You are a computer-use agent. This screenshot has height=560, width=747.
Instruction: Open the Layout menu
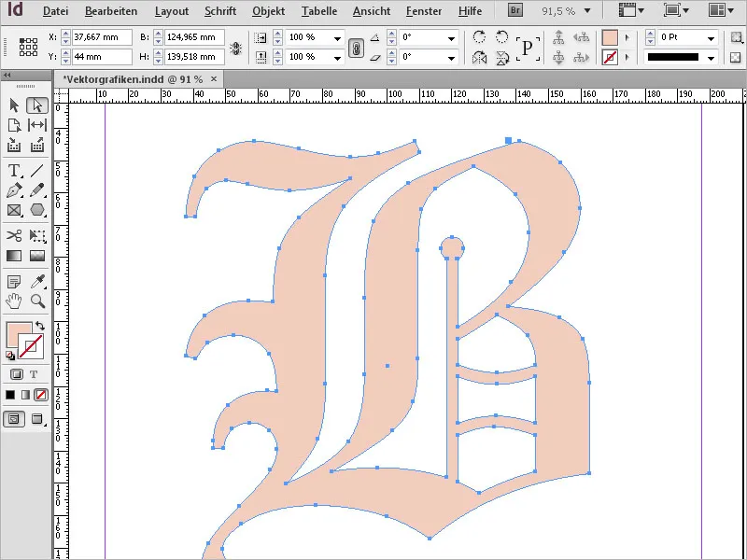172,11
